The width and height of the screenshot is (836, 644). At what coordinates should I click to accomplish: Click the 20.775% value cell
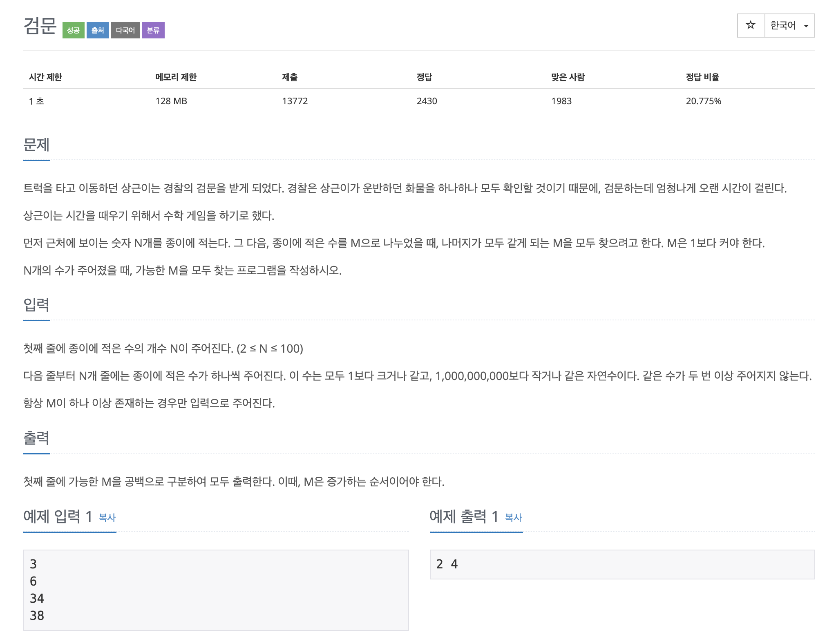[x=703, y=101]
